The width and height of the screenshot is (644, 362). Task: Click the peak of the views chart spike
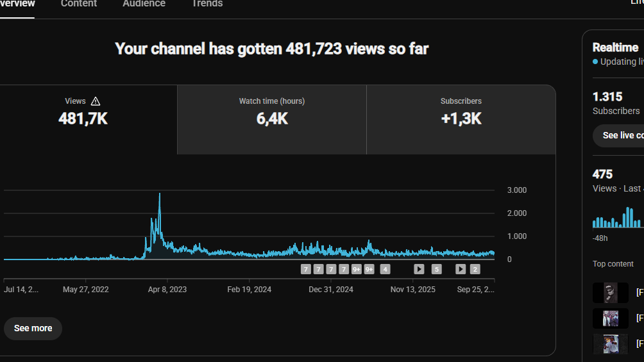coord(160,193)
